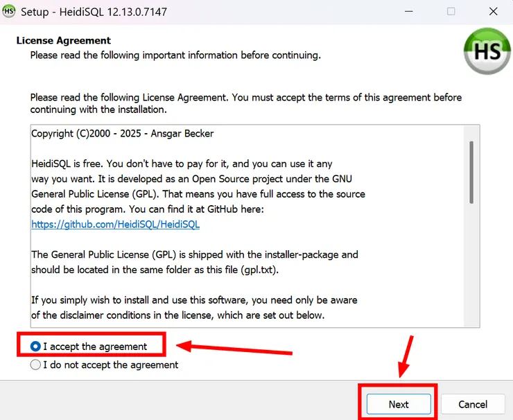The height and width of the screenshot is (420, 513).
Task: Minimize the Setup window
Action: [x=408, y=12]
